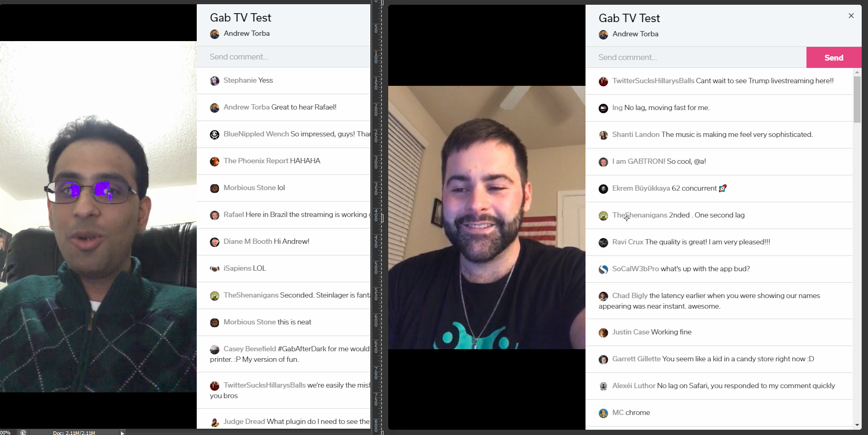
Task: Open Andrew Torba profile avatar in right header
Action: 603,35
